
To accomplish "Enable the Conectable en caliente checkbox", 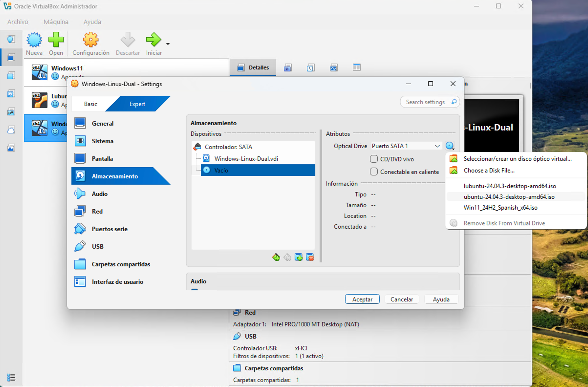I will click(x=374, y=172).
